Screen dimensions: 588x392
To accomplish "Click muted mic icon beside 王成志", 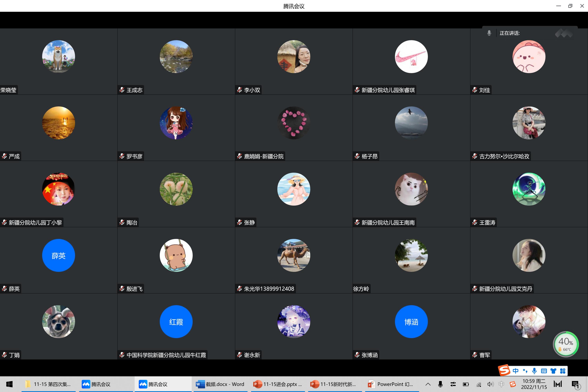I will (122, 90).
